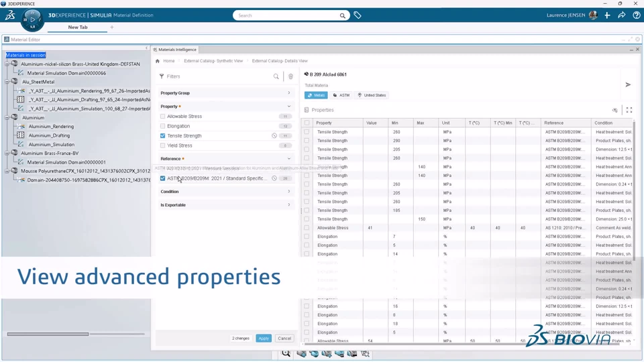
Task: Collapse the Alu_SheetMetal tree node
Action: click(x=7, y=82)
